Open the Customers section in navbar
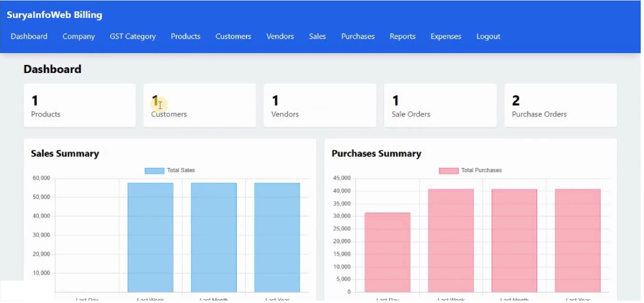Screen dimensions: 644x303 point(233,36)
